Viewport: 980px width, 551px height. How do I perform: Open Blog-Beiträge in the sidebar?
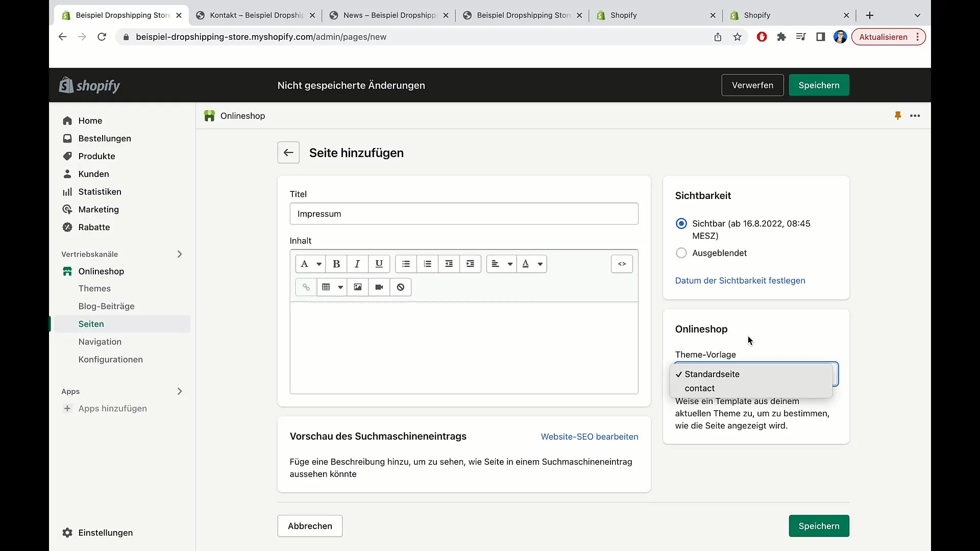click(106, 306)
